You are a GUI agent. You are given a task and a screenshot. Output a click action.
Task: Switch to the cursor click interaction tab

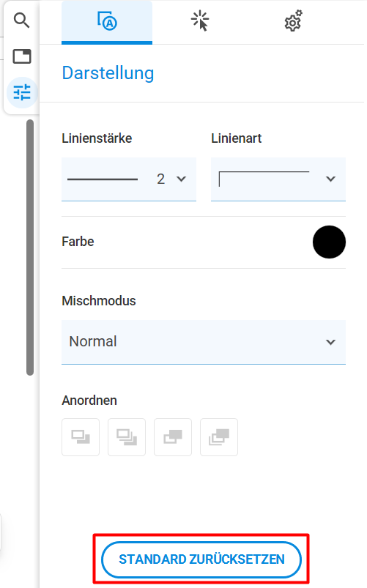pyautogui.click(x=200, y=21)
